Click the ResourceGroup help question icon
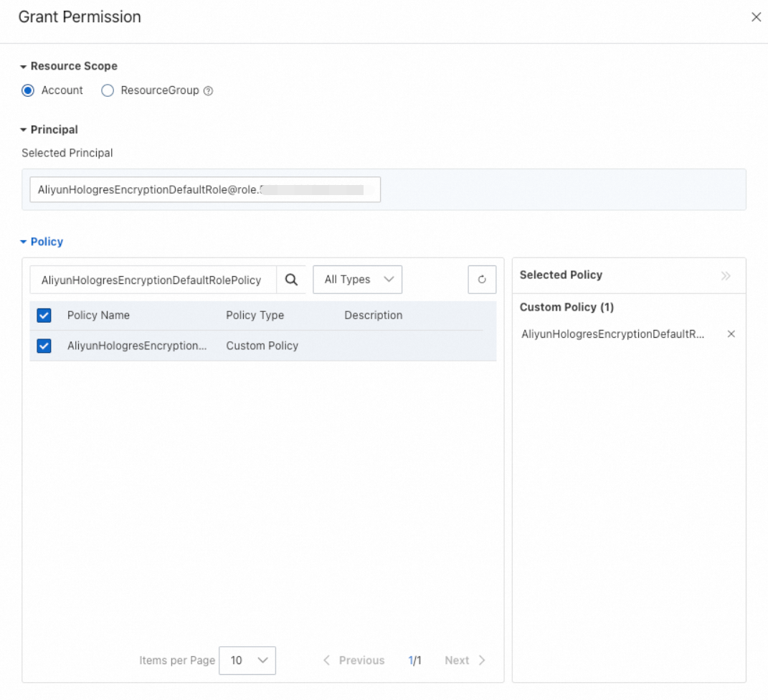Image resolution: width=768 pixels, height=700 pixels. (209, 91)
